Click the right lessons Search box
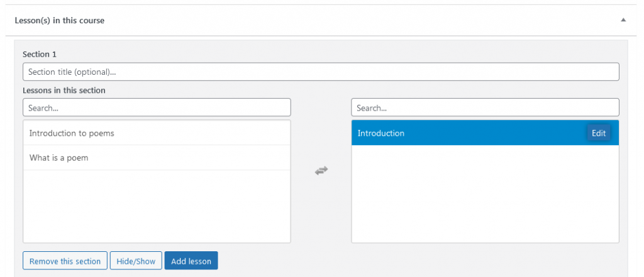The width and height of the screenshot is (644, 277). [485, 107]
